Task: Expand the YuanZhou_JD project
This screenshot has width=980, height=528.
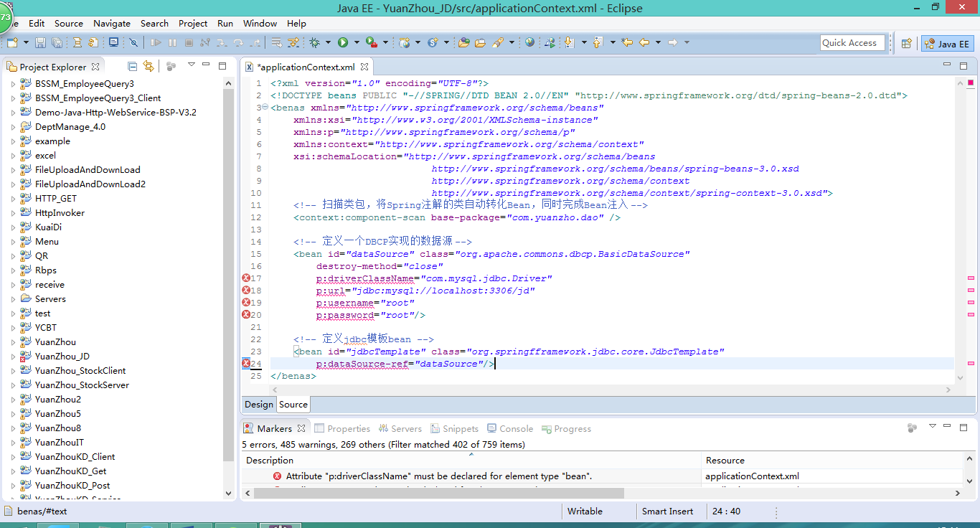Action: coord(13,357)
